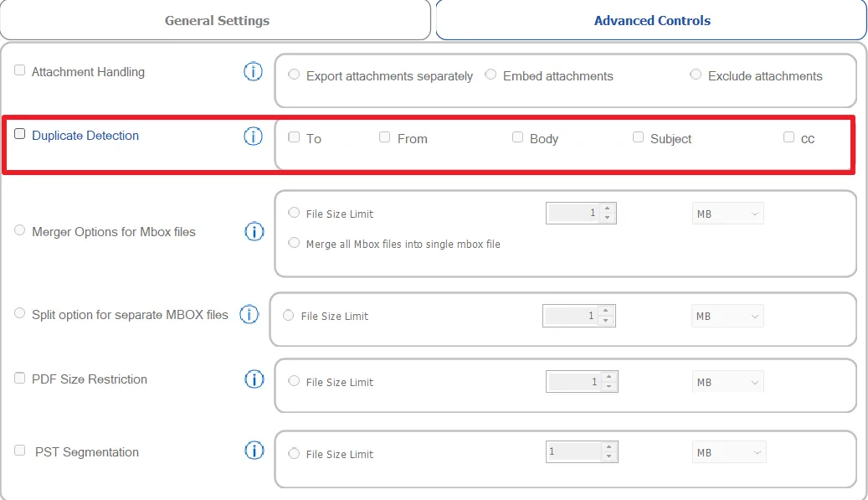The height and width of the screenshot is (500, 868).
Task: Open MB unit dropdown for PDF Size Restriction
Action: point(728,382)
